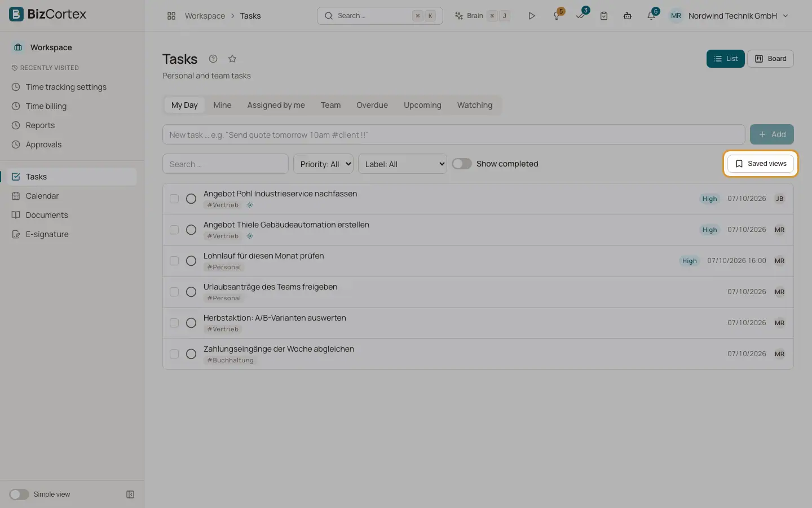
Task: Mark Zahlungseingänge der Woche abgleichen complete via circle
Action: [x=191, y=354]
